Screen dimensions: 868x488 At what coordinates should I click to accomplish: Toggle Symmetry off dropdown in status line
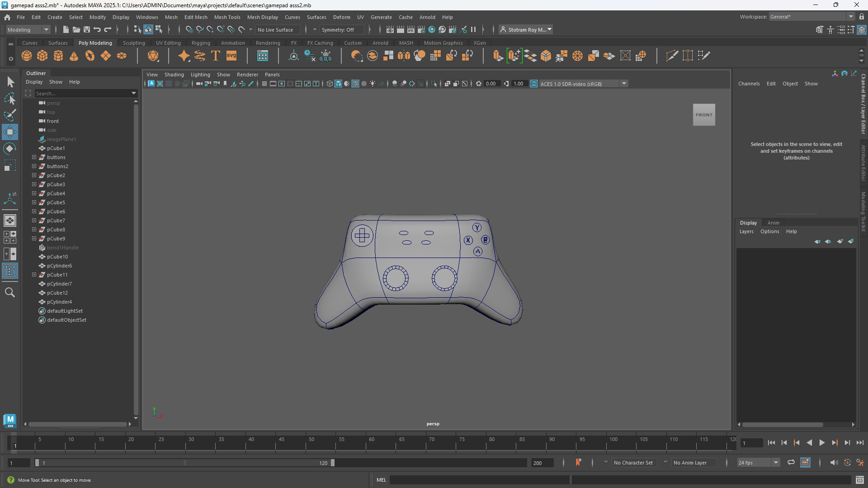(x=341, y=29)
